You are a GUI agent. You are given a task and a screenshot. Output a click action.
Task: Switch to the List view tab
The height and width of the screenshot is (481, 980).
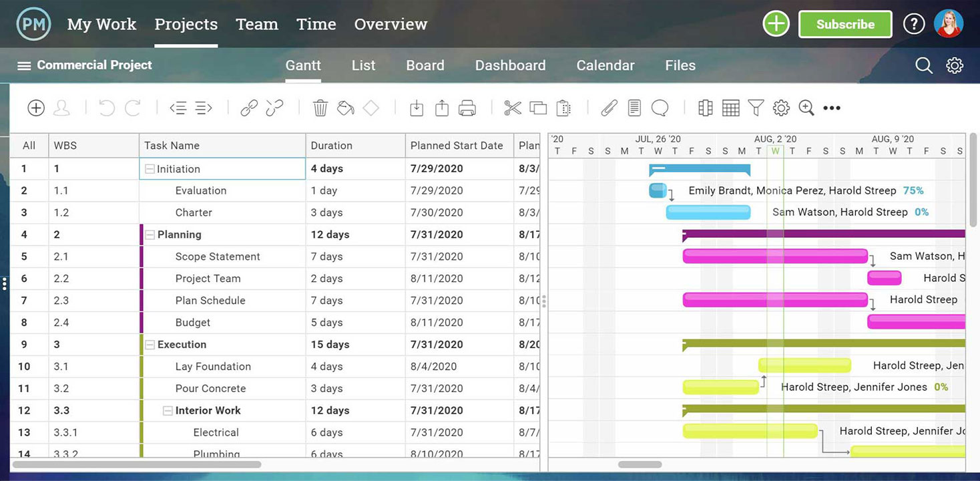(x=364, y=65)
